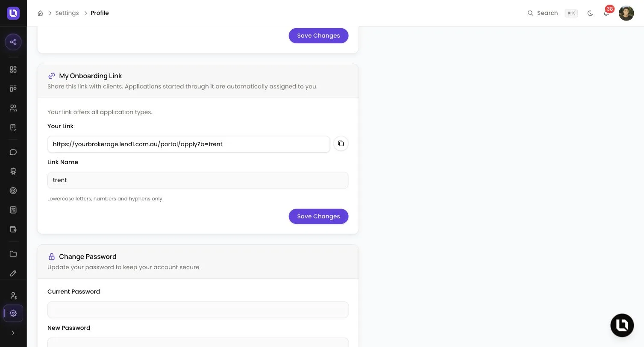Open the user avatar profile menu

point(626,13)
